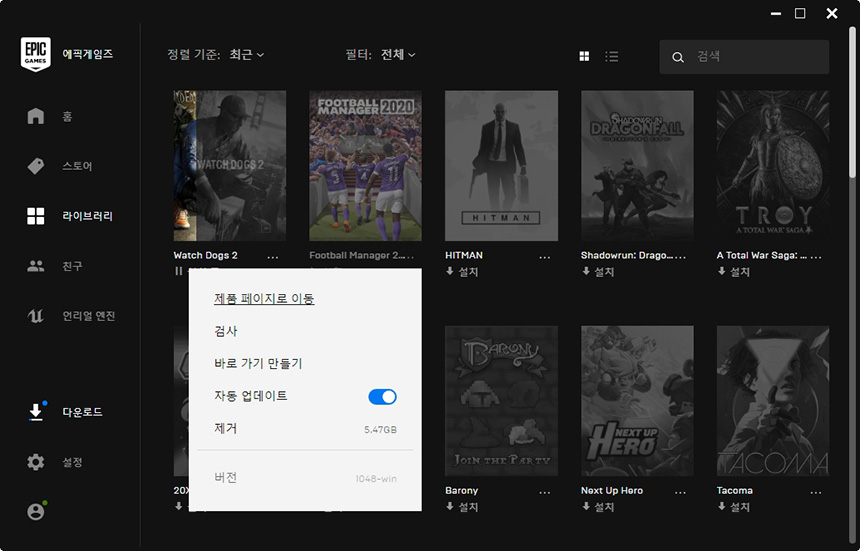Open the Barony cover thumbnail
The image size is (860, 551).
coord(501,401)
